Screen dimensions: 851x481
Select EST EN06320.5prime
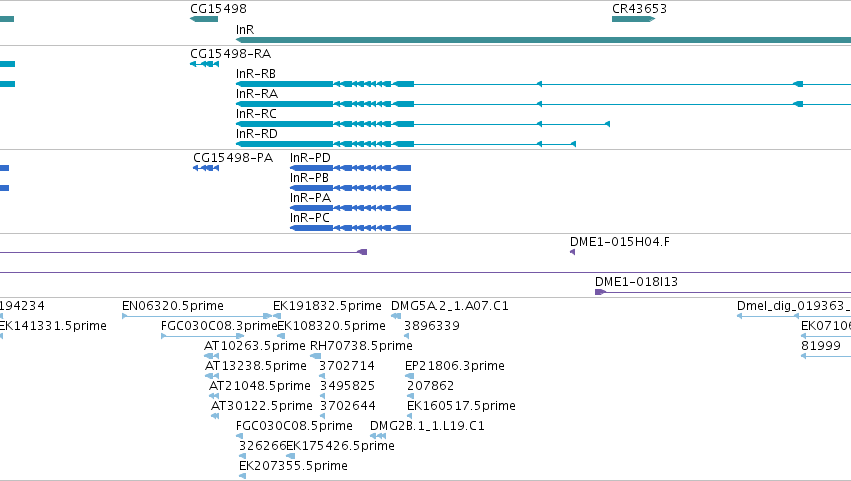tap(173, 306)
